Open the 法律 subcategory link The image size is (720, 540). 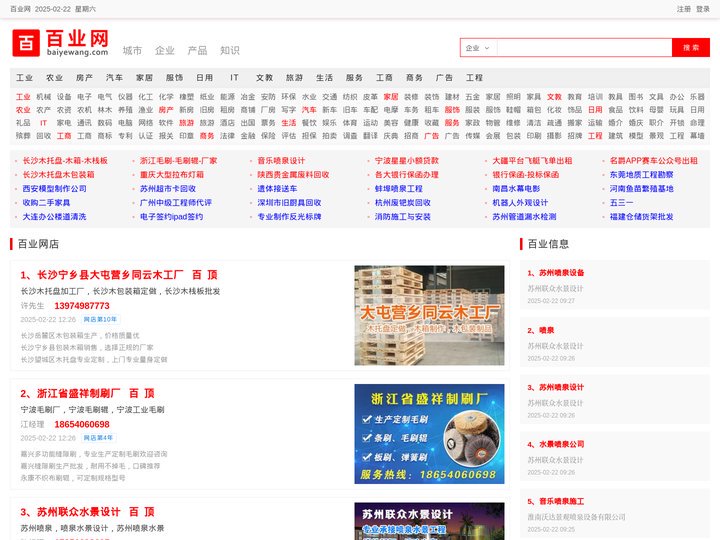pyautogui.click(x=227, y=136)
